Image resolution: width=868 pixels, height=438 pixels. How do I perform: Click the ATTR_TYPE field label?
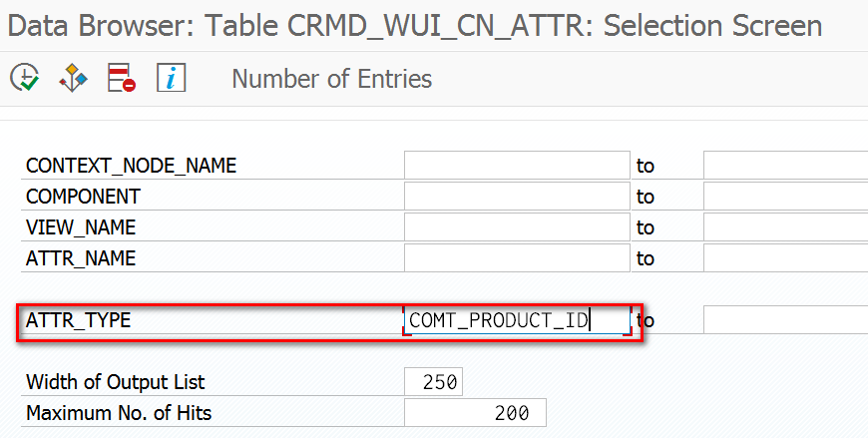click(79, 320)
